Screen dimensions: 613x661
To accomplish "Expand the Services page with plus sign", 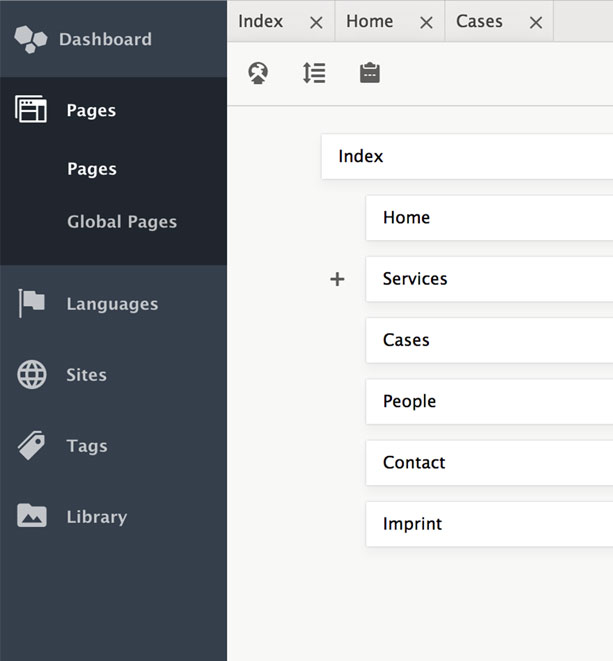I will click(337, 279).
